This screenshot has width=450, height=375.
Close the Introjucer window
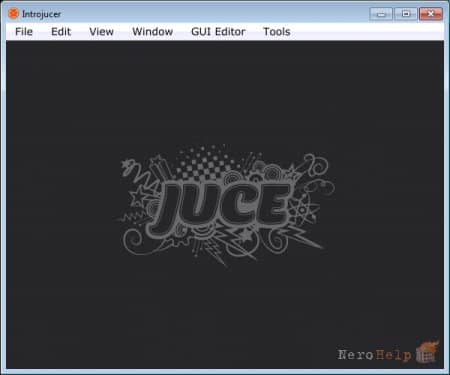pos(431,14)
